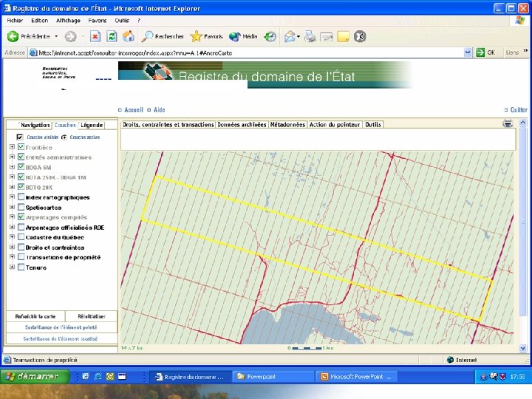Image resolution: width=532 pixels, height=399 pixels.
Task: Open the Aide link
Action: [159, 109]
